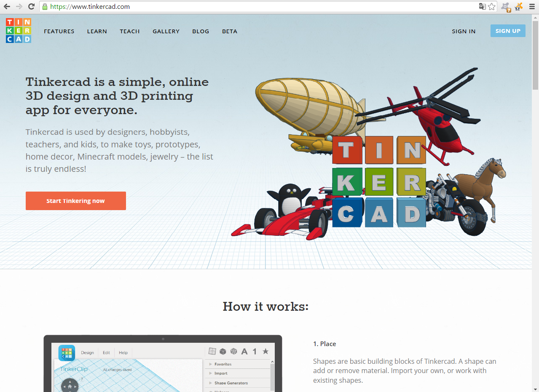Screen dimensions: 539x392
Task: Open Chrome's hamburger menu icon
Action: 532,6
